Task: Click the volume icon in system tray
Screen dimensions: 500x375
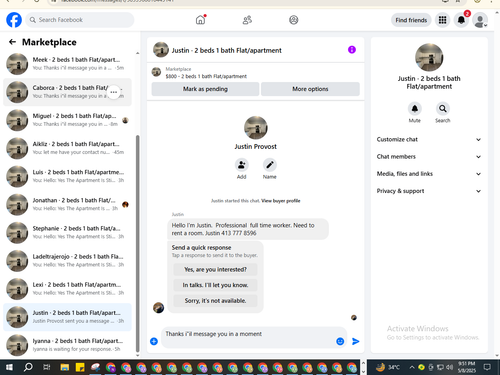Action: tap(450, 367)
